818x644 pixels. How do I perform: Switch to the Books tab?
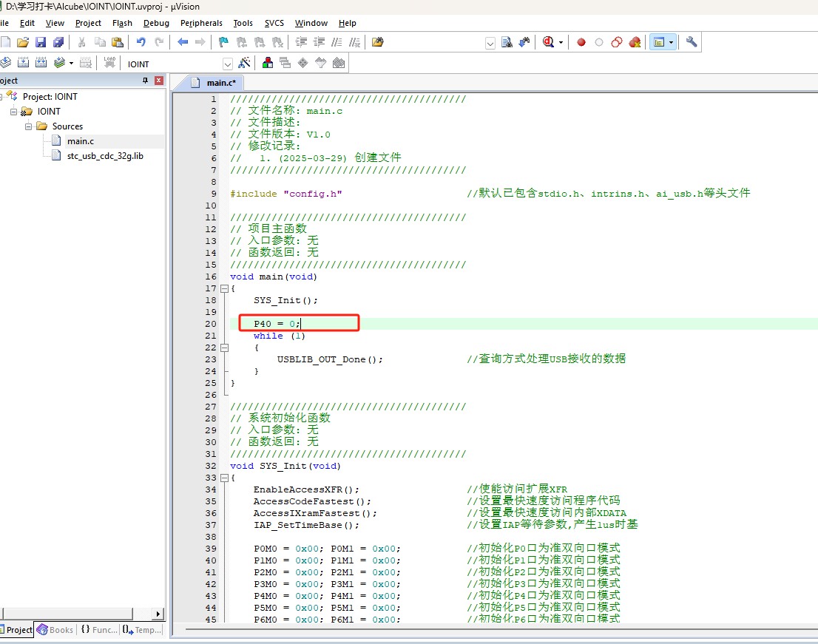[55, 630]
